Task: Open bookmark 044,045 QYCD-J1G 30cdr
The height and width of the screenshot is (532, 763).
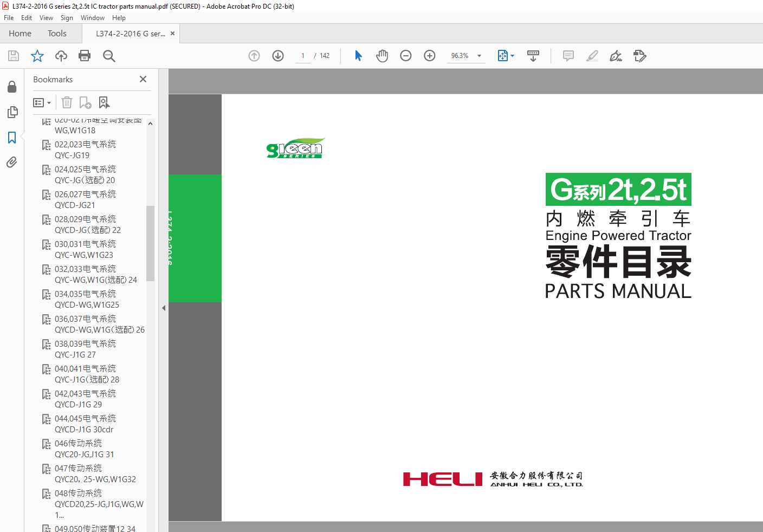Action: [x=85, y=424]
